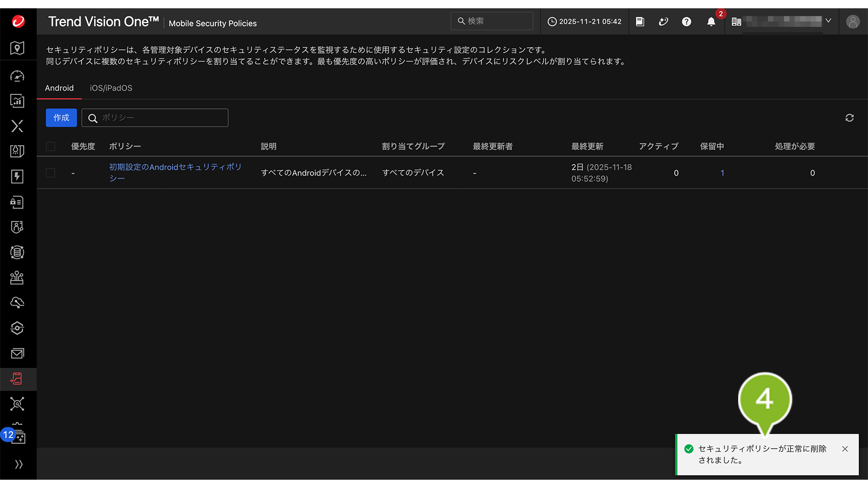This screenshot has width=868, height=488.
Task: Open the Cloud Security sidebar icon
Action: point(17,303)
